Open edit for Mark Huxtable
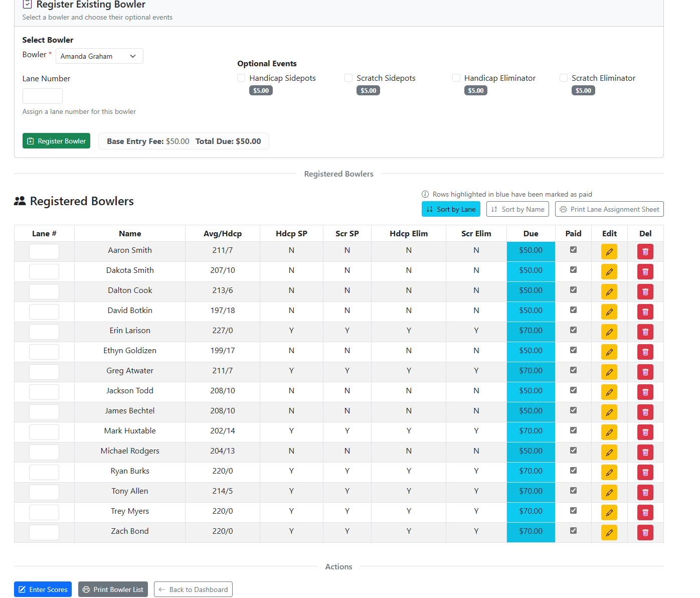700x598 pixels. click(x=609, y=432)
